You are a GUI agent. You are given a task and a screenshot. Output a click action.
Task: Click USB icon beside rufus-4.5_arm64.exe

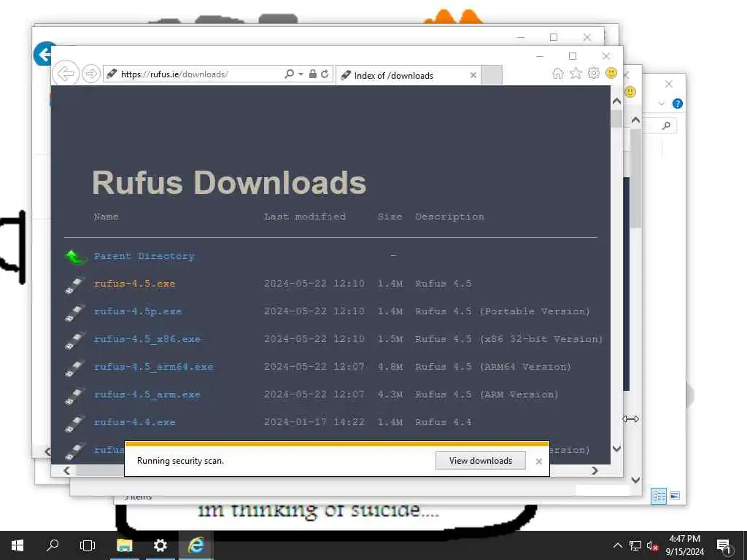point(75,367)
